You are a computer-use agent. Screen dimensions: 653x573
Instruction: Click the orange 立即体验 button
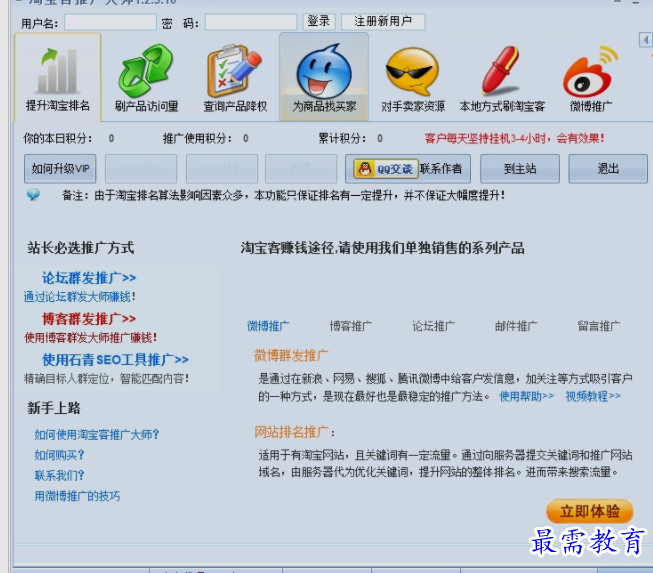(590, 511)
